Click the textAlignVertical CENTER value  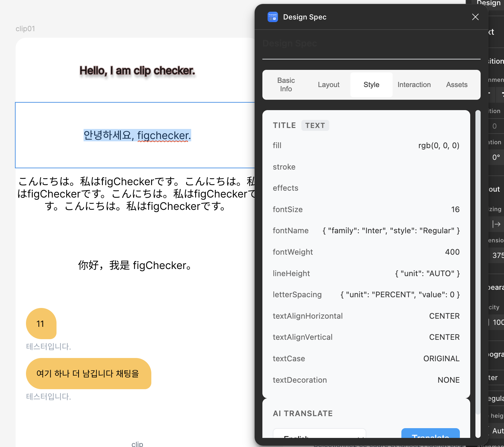(x=444, y=337)
